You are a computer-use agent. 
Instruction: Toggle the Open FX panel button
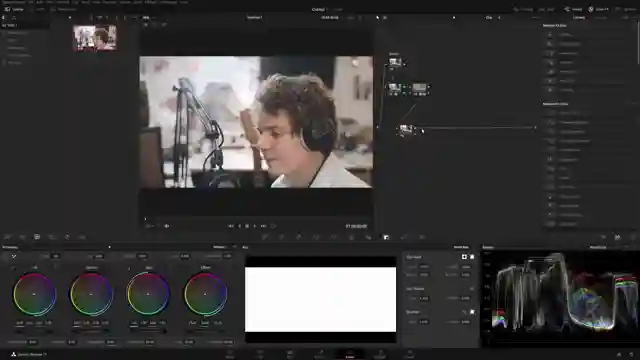[x=599, y=9]
